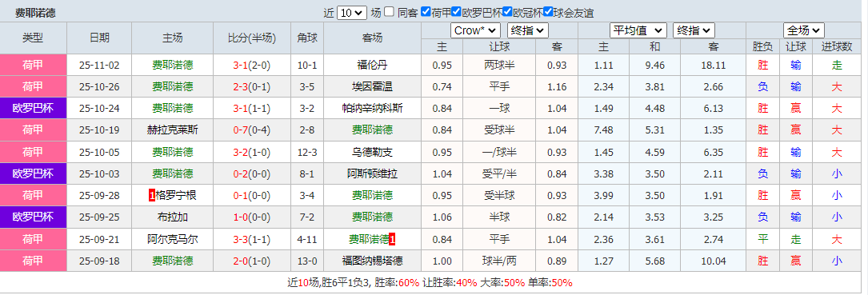Open the 終指 dropdown beside 平均值
This screenshot has width=868, height=295.
[x=694, y=30]
